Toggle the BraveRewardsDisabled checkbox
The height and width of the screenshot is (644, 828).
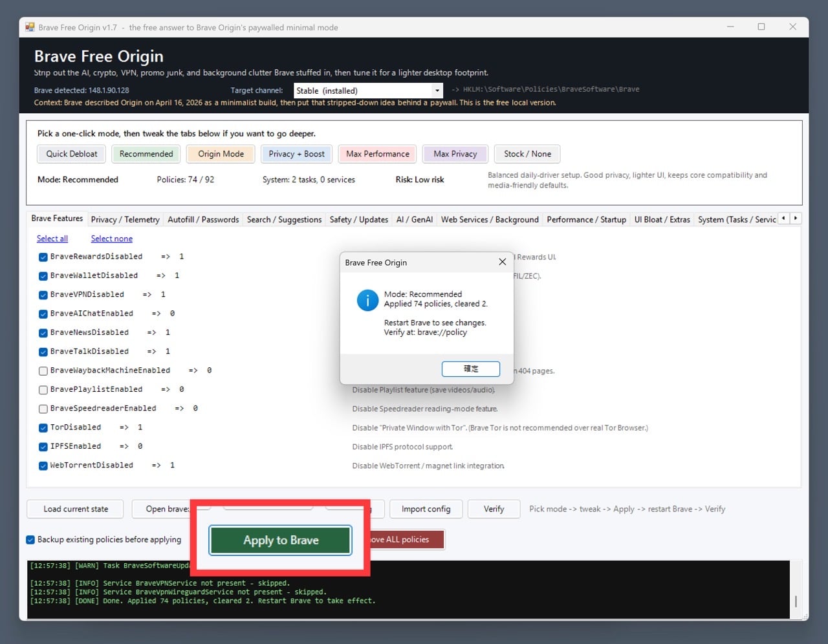43,257
